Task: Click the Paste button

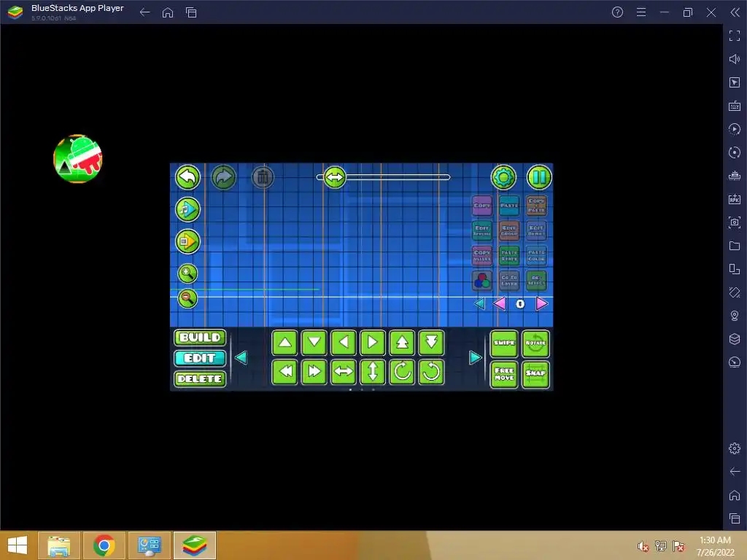Action: point(509,206)
